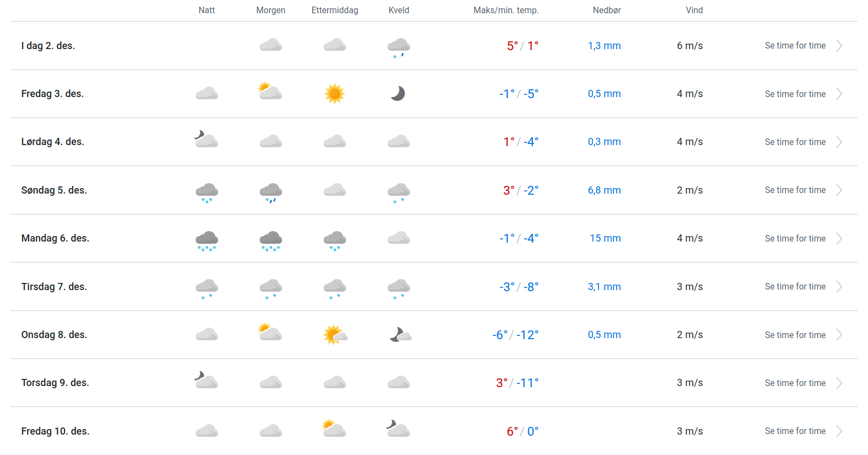The image size is (868, 455).
Task: Click the Maks/min. temp. column header
Action: coord(506,10)
